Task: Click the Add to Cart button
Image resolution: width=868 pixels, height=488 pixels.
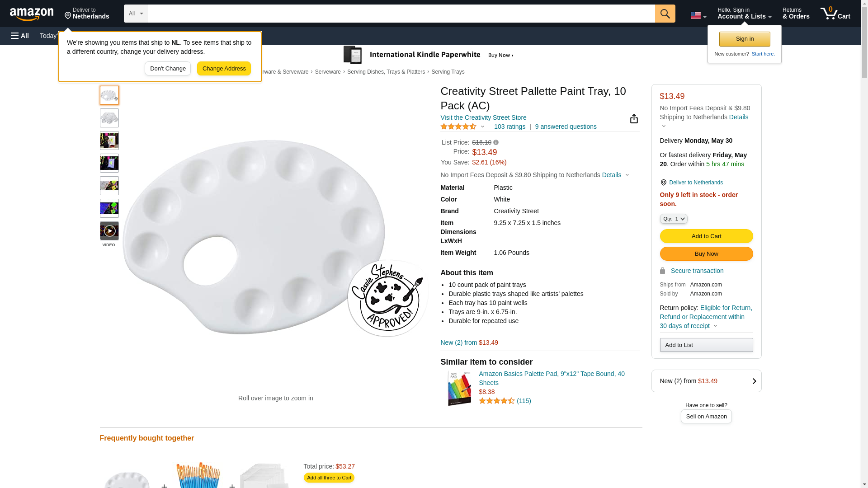Action: click(x=706, y=236)
